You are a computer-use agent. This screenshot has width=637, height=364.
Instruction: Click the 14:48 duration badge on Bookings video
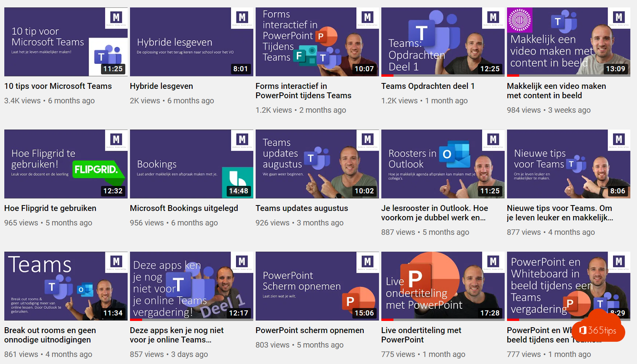[239, 191]
